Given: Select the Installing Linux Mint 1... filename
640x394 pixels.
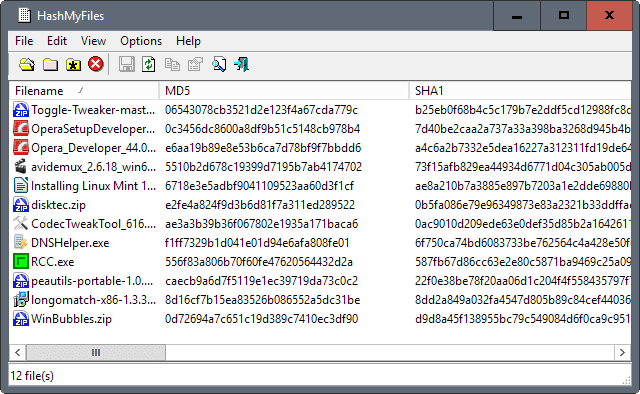Looking at the screenshot, I should tap(93, 186).
